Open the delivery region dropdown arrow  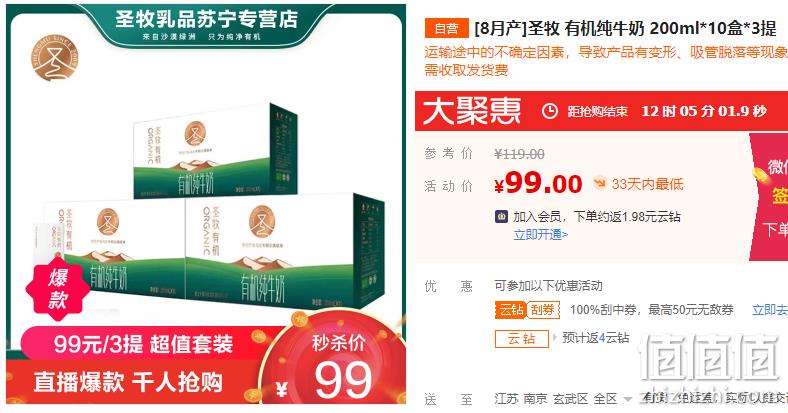tap(627, 400)
